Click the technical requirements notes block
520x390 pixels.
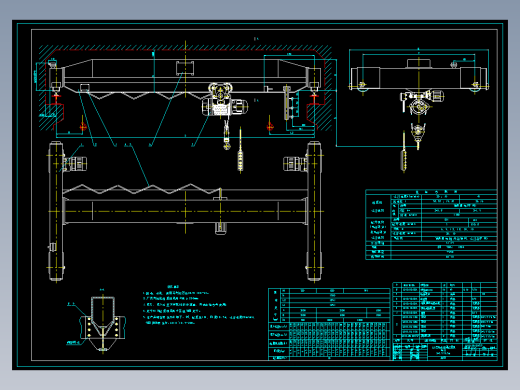199,304
